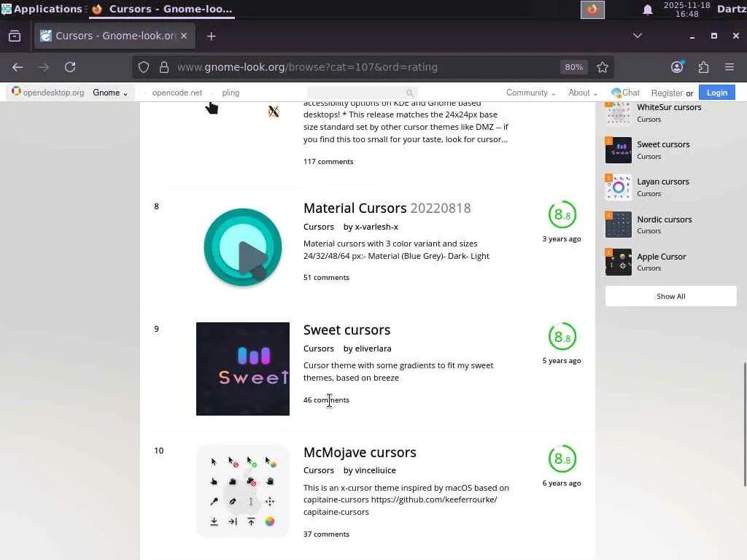The image size is (747, 560).
Task: View the 117 comments link
Action: coord(328,161)
